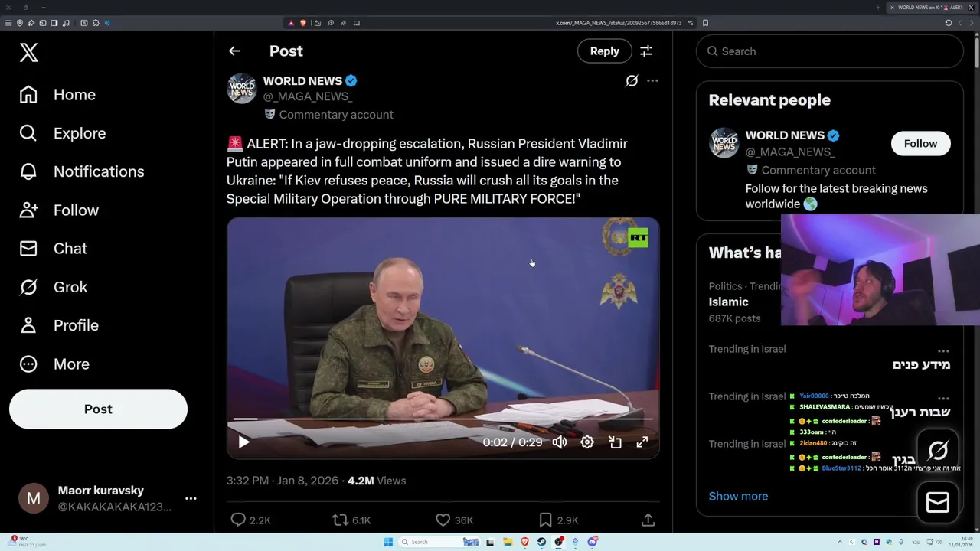Bookmark this page in the browser
Image resolution: width=980 pixels, height=551 pixels.
(705, 23)
